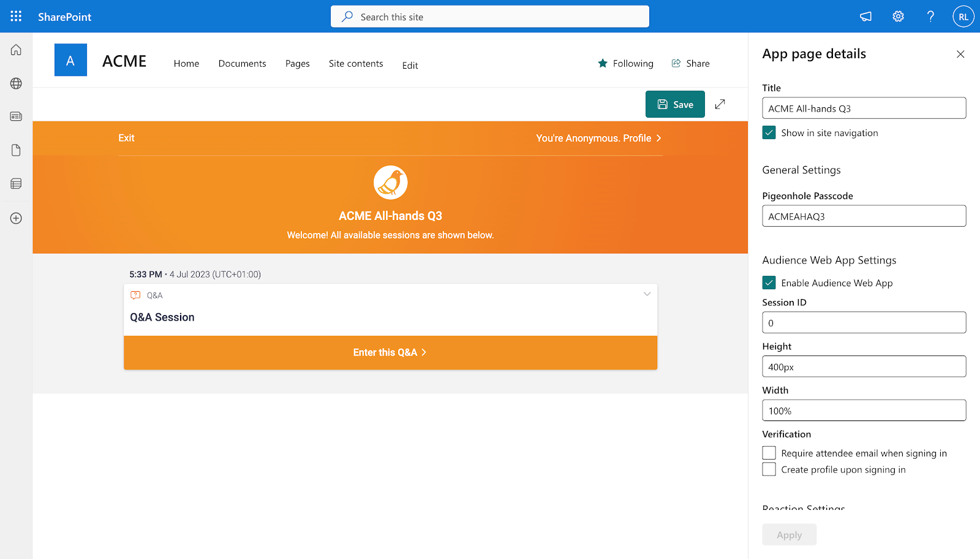Open the Profile link chevron in orange banner
The width and height of the screenshot is (980, 559).
[660, 138]
